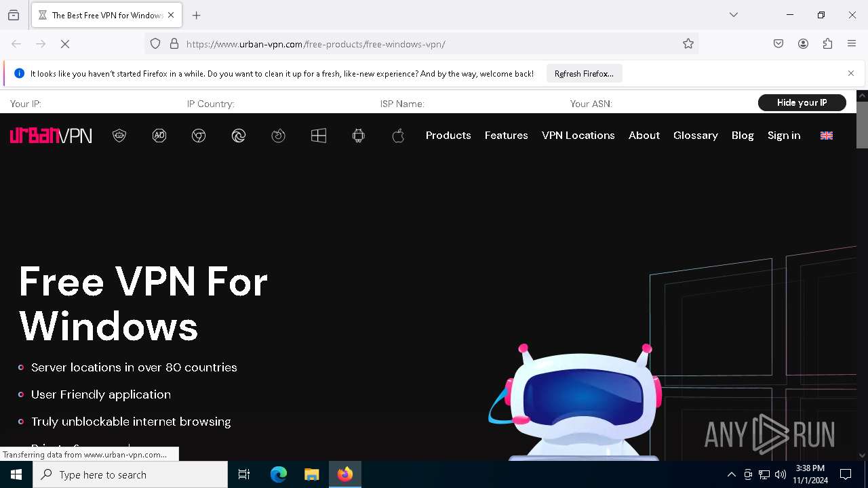Screen dimensions: 868x488
Task: Click the taskbar search box
Action: coord(130,474)
